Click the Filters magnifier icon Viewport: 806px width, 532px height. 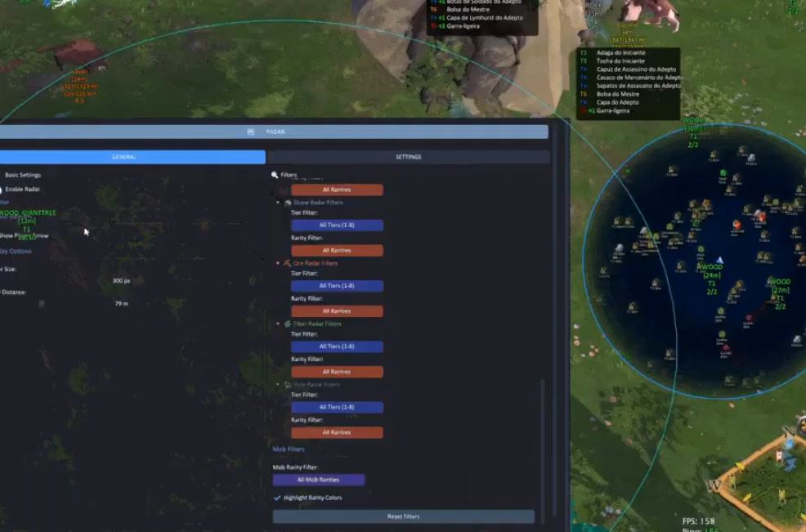pyautogui.click(x=275, y=175)
